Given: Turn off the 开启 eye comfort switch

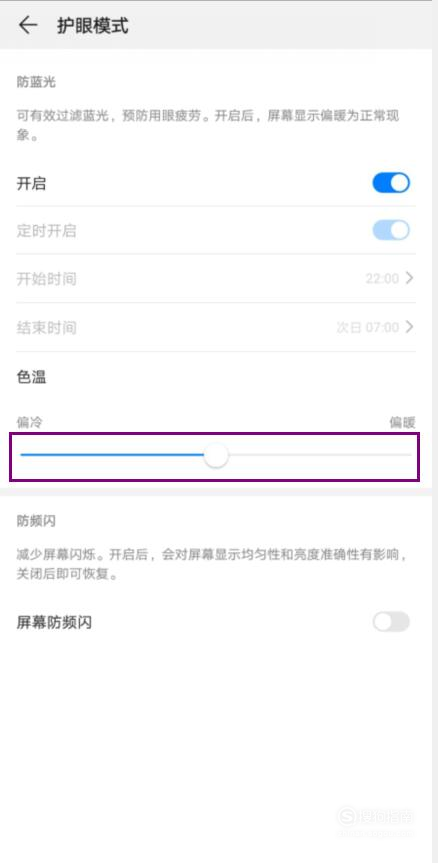Looking at the screenshot, I should [391, 183].
